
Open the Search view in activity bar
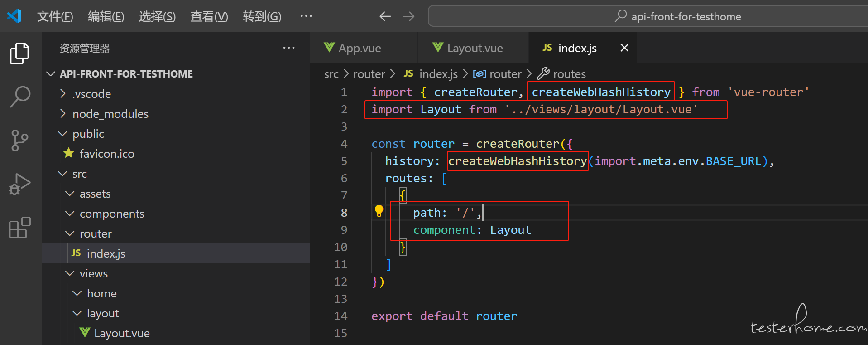(19, 97)
